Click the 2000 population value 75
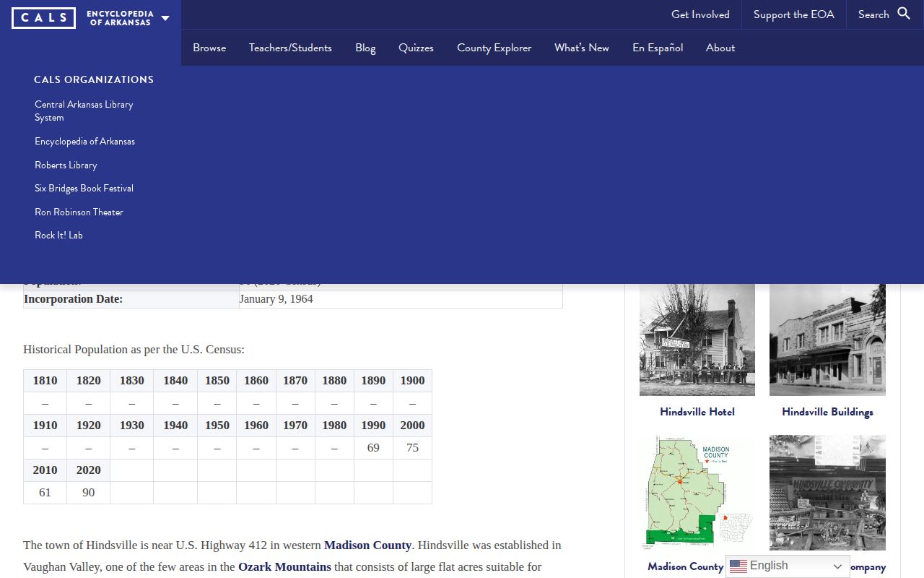 412,447
